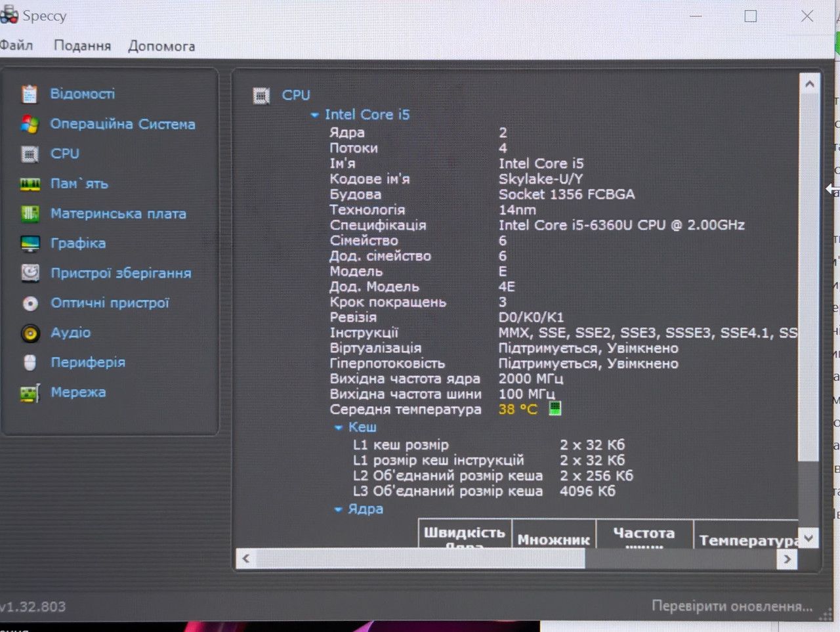Collapse the Intel Core i5 tree node
The image size is (840, 632).
tap(315, 115)
